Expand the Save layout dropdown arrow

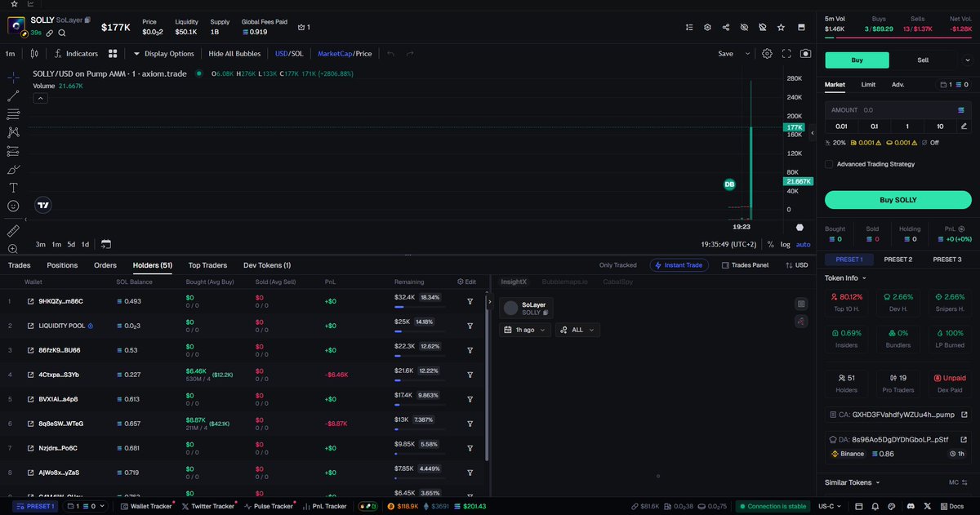click(x=746, y=54)
